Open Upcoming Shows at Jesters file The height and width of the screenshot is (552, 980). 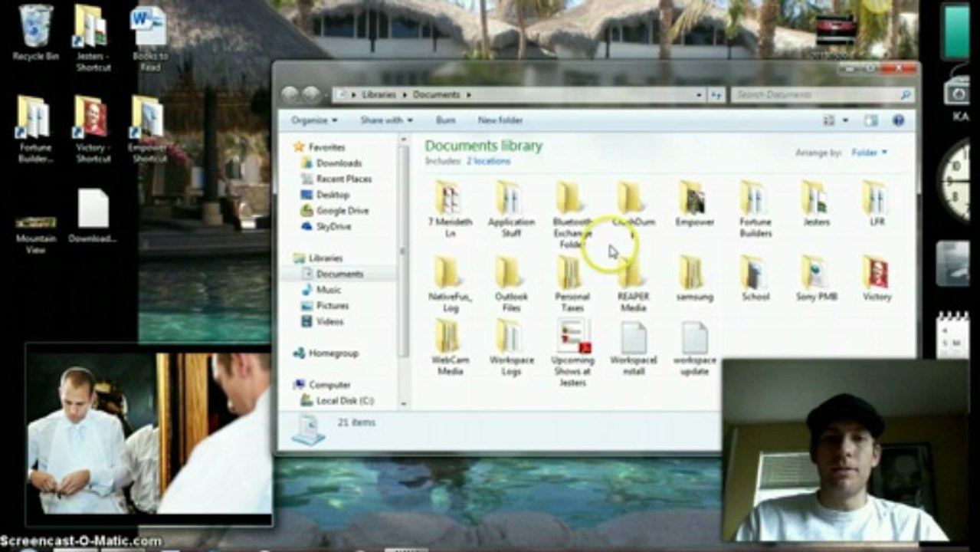click(572, 353)
